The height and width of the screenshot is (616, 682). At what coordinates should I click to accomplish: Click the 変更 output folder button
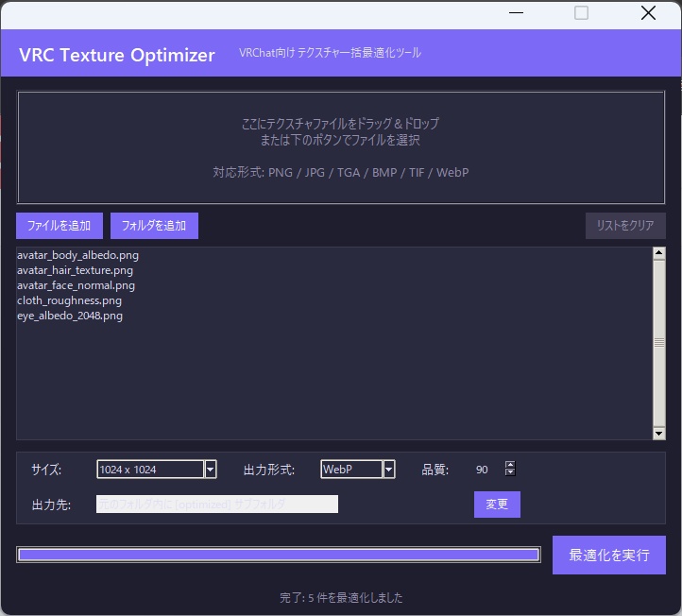pyautogui.click(x=497, y=505)
